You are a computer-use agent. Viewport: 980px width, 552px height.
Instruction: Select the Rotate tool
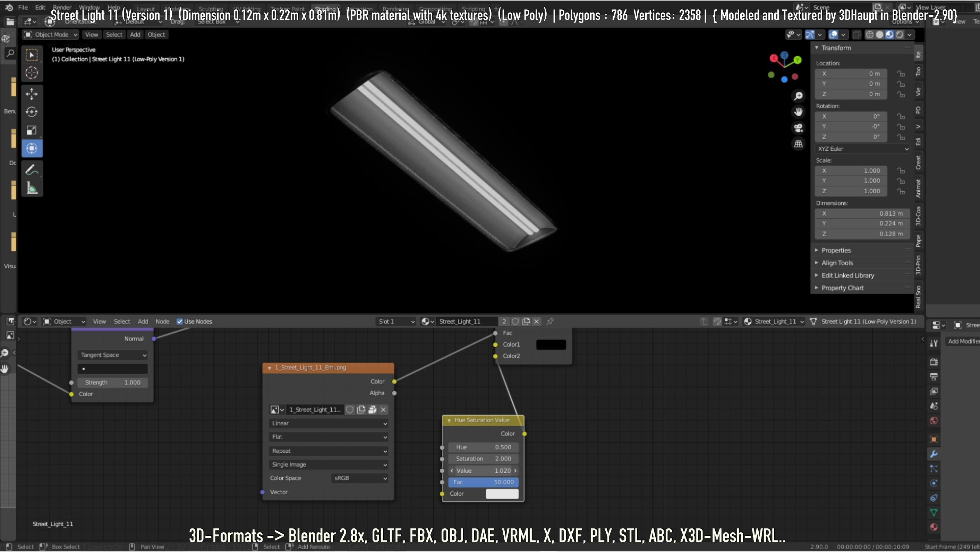32,112
